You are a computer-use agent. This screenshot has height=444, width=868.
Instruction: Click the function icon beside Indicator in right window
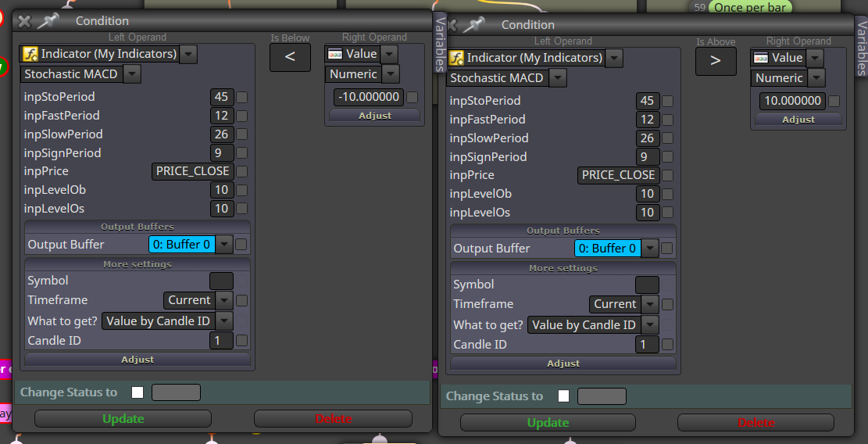pos(456,58)
